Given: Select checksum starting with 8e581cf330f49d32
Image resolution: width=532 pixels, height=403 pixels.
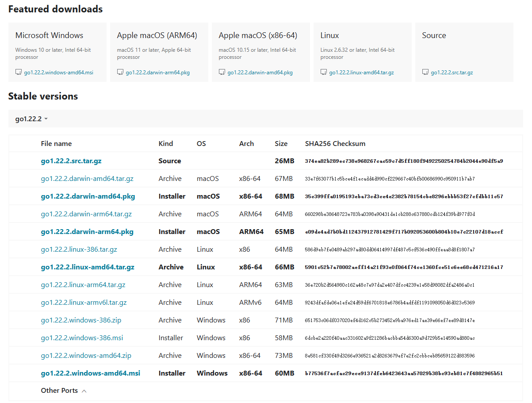Looking at the screenshot, I should (390, 356).
